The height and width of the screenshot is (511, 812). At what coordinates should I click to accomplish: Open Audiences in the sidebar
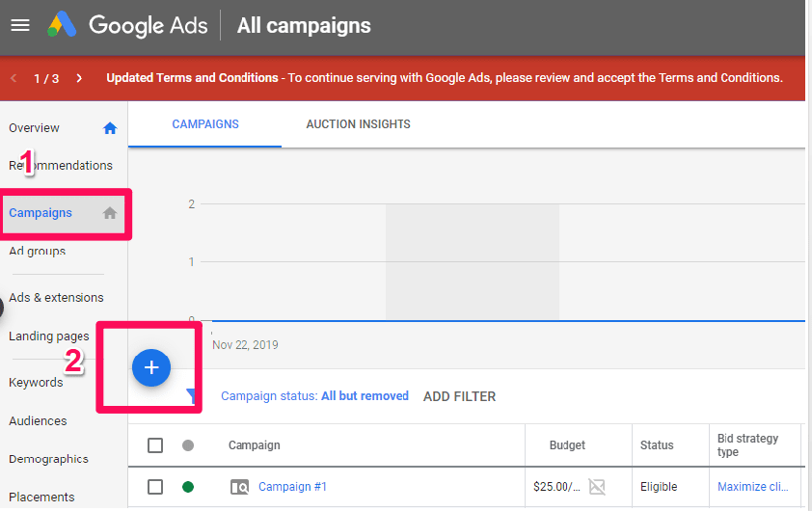tap(38, 421)
